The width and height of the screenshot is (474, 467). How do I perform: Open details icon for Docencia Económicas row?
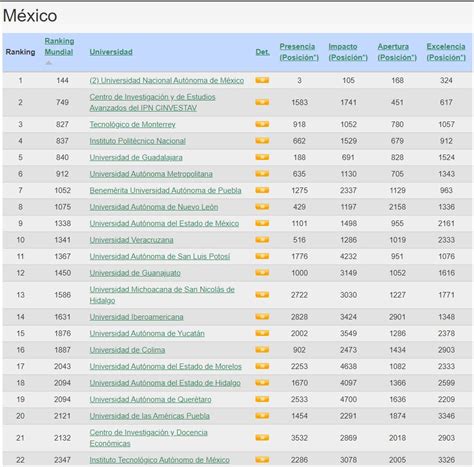click(262, 438)
